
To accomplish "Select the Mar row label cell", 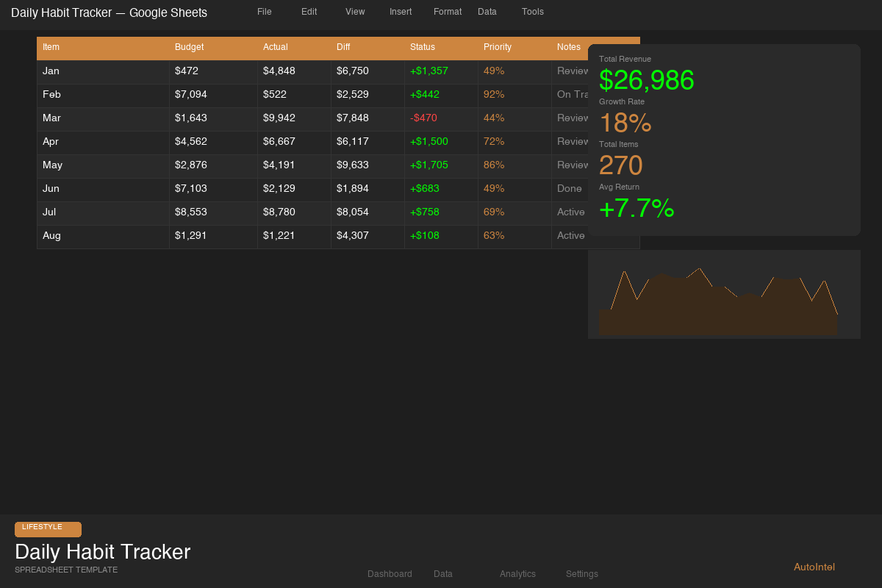I will [103, 119].
